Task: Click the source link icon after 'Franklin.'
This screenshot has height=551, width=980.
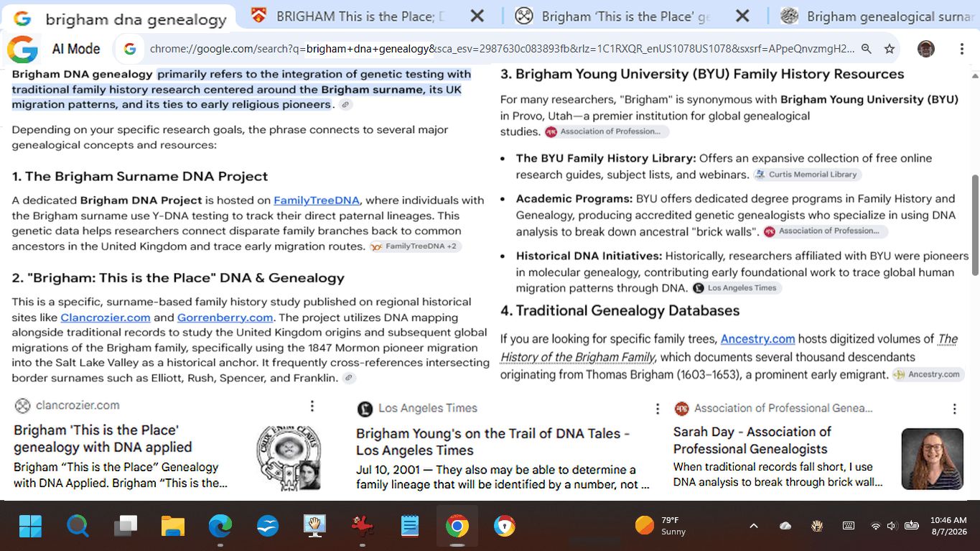Action: tap(348, 378)
